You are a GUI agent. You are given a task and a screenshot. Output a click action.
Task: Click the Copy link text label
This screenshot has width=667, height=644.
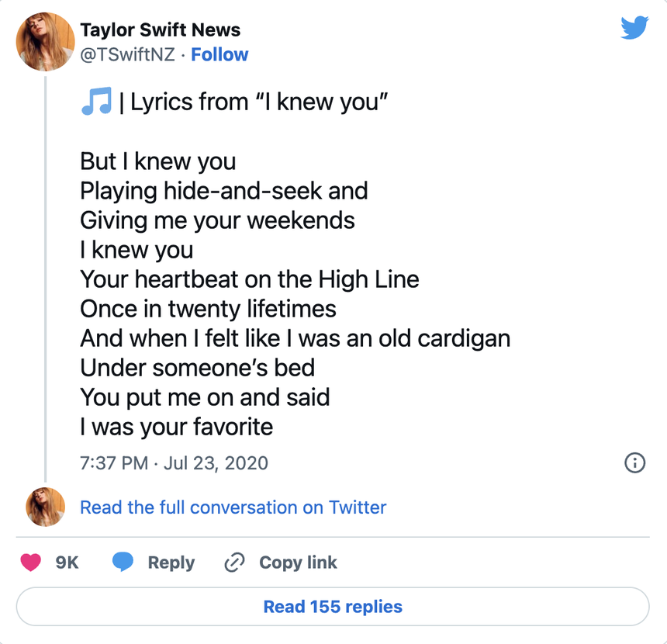tap(298, 562)
